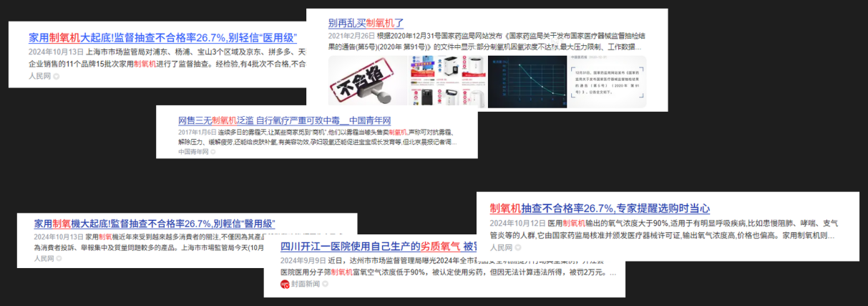Open the bracketed text notice thumbnail
The width and height of the screenshot is (868, 306).
tap(607, 81)
